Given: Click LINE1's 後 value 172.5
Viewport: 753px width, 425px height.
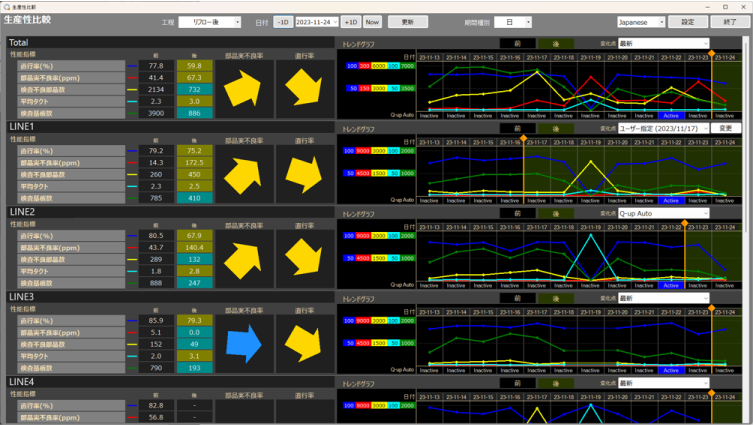Looking at the screenshot, I should pyautogui.click(x=194, y=163).
